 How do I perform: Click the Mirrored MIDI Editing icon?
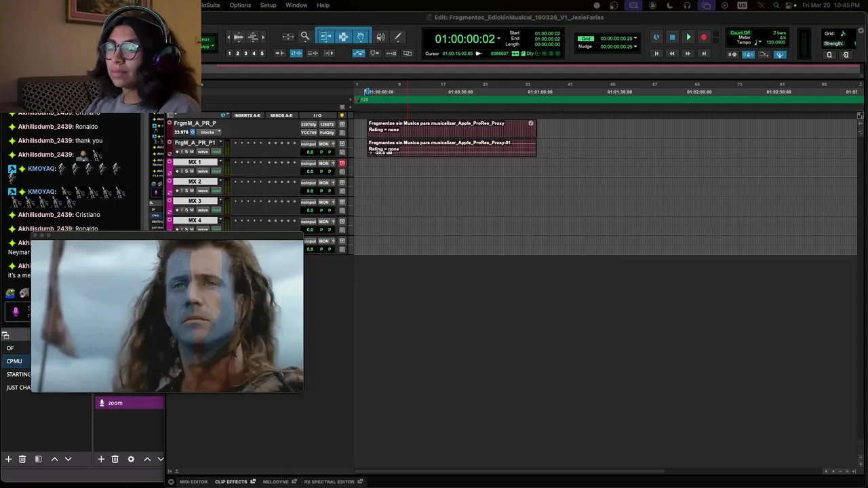tap(392, 54)
